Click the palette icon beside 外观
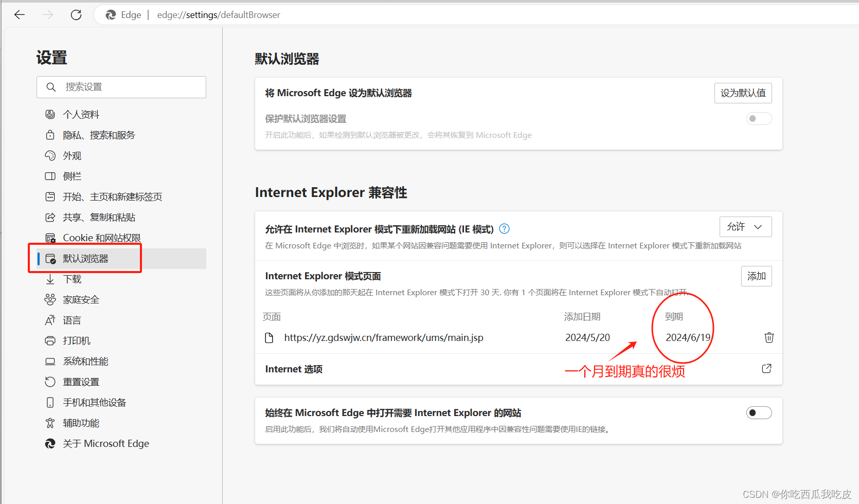Screen dimensions: 859x504 point(50,155)
